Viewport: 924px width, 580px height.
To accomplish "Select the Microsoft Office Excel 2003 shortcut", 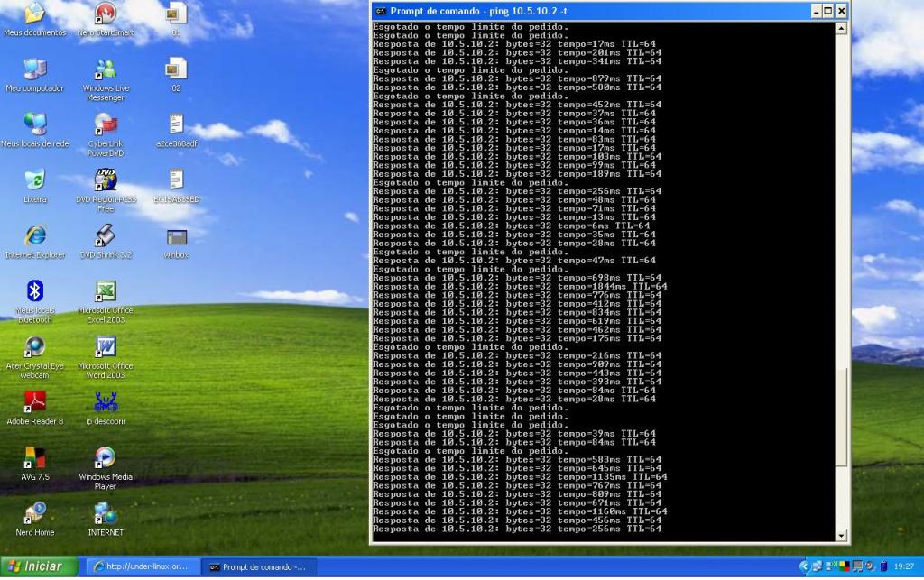I will [x=106, y=301].
